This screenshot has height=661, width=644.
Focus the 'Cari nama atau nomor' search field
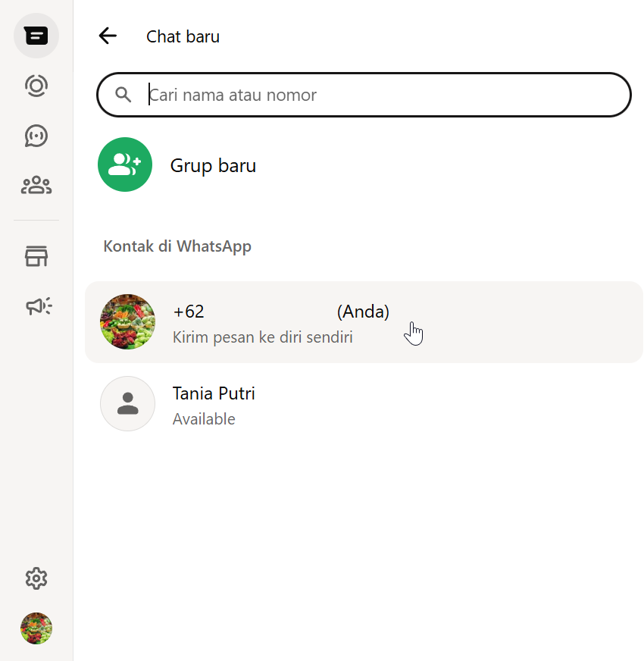click(379, 95)
